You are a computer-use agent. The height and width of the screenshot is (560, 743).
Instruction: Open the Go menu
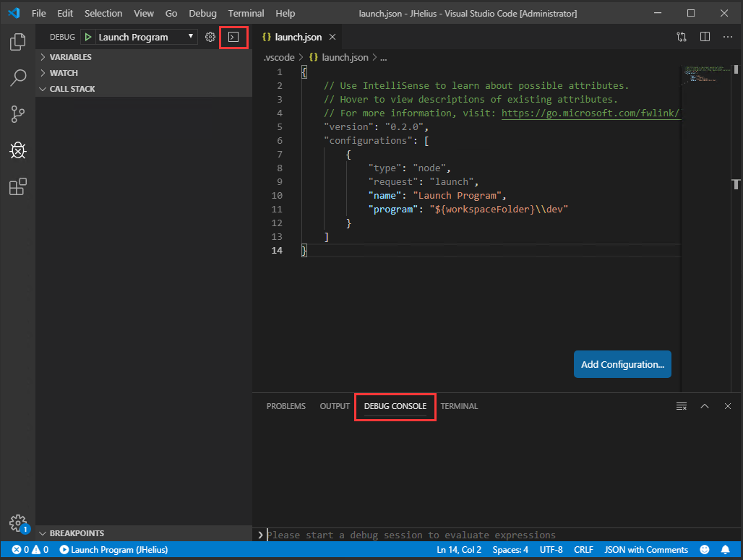click(x=171, y=13)
